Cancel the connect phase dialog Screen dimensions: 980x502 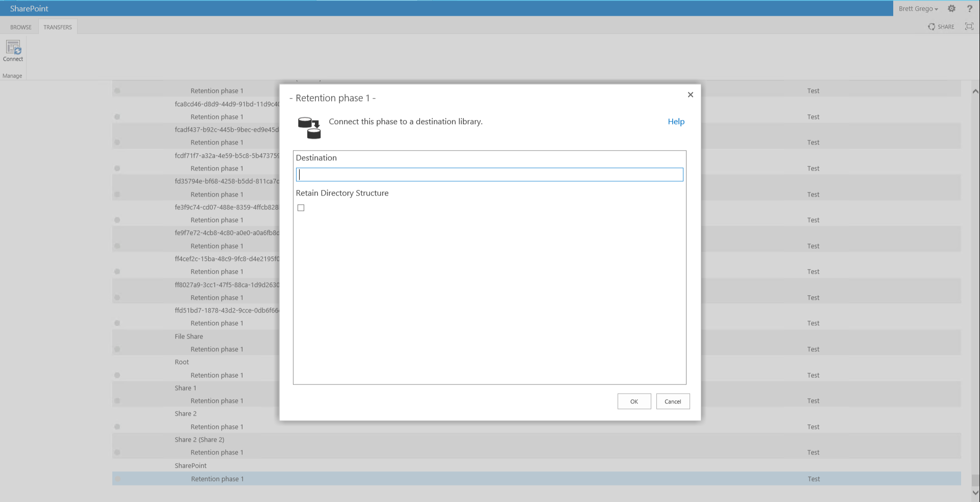[672, 401]
